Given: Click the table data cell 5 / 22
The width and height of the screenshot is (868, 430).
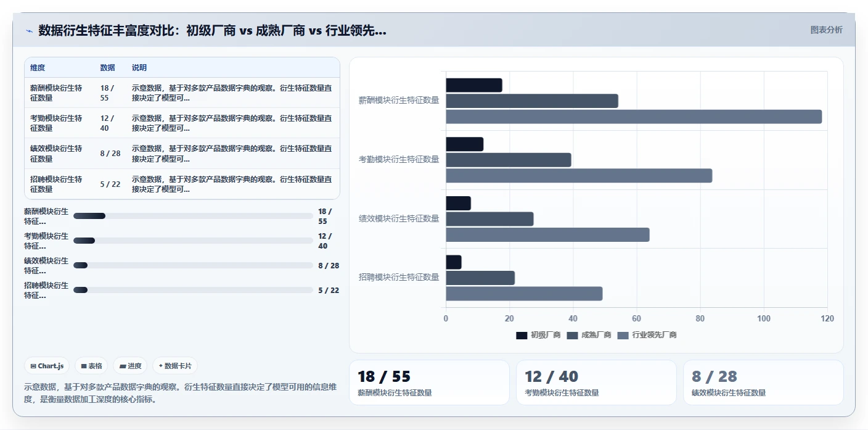Looking at the screenshot, I should point(110,184).
